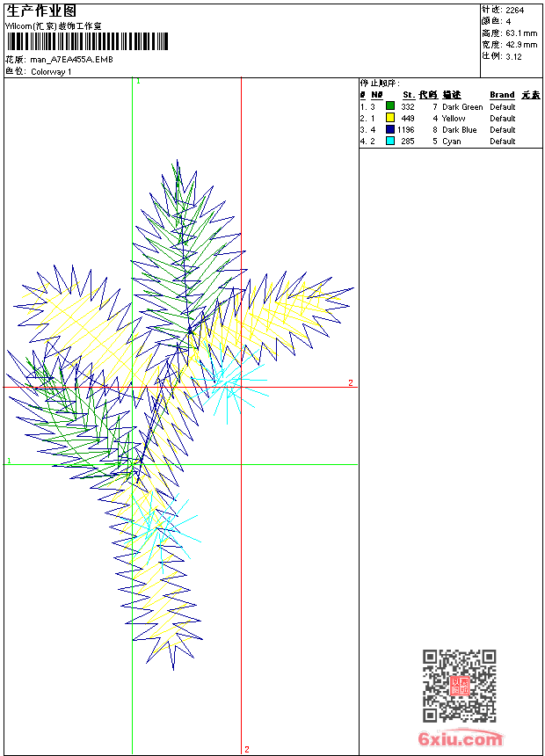
Task: Click the Default brand in Cyan row
Action: pyautogui.click(x=503, y=142)
